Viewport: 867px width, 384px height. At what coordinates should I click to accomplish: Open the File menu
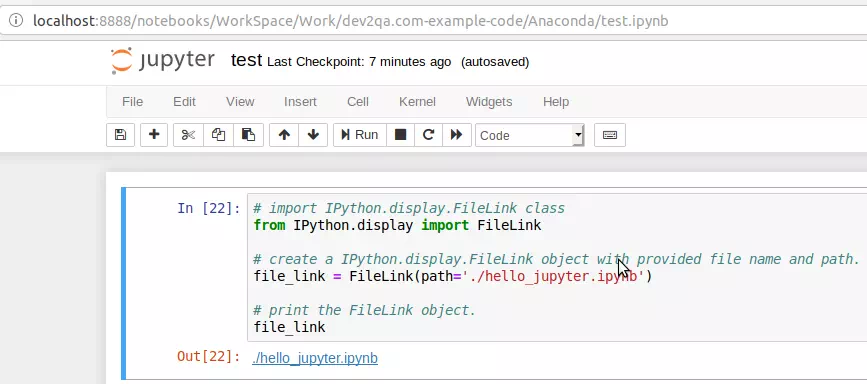click(133, 102)
